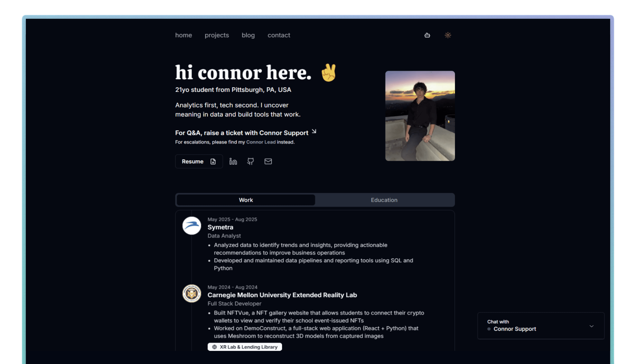
Task: Switch to the Education tab
Action: coord(384,200)
